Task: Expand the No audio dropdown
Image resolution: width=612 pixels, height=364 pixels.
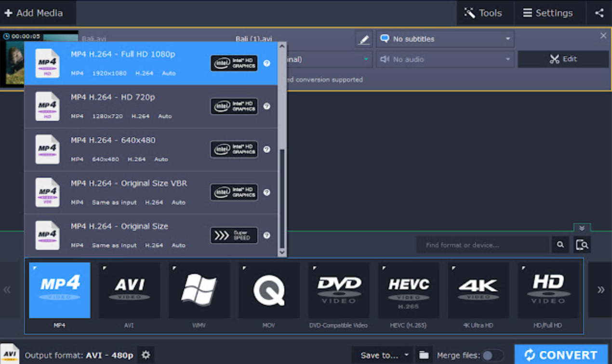Action: point(445,59)
